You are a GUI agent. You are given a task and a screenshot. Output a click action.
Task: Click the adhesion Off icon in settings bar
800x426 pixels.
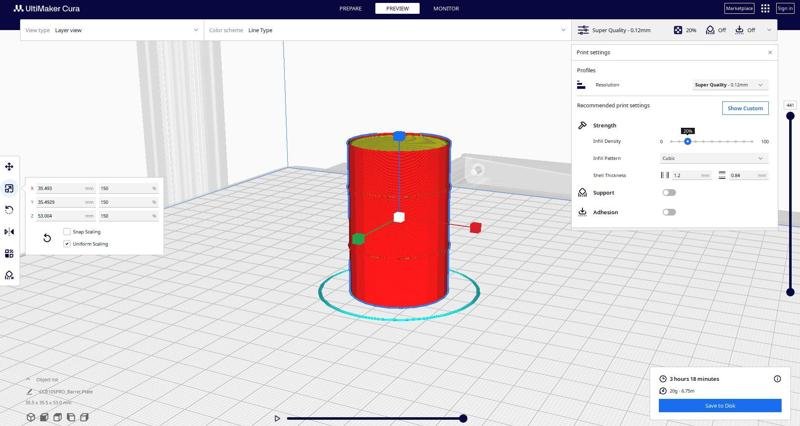pyautogui.click(x=739, y=30)
